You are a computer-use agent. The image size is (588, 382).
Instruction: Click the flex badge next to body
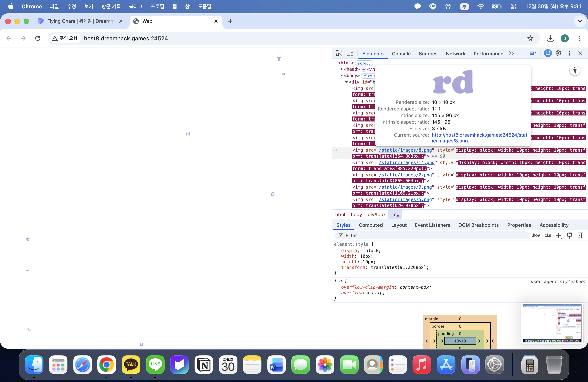pyautogui.click(x=368, y=76)
